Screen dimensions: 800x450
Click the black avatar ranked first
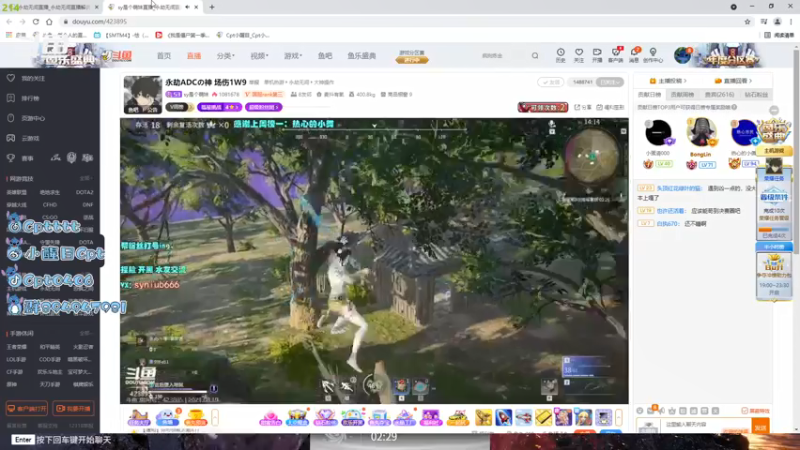(658, 133)
